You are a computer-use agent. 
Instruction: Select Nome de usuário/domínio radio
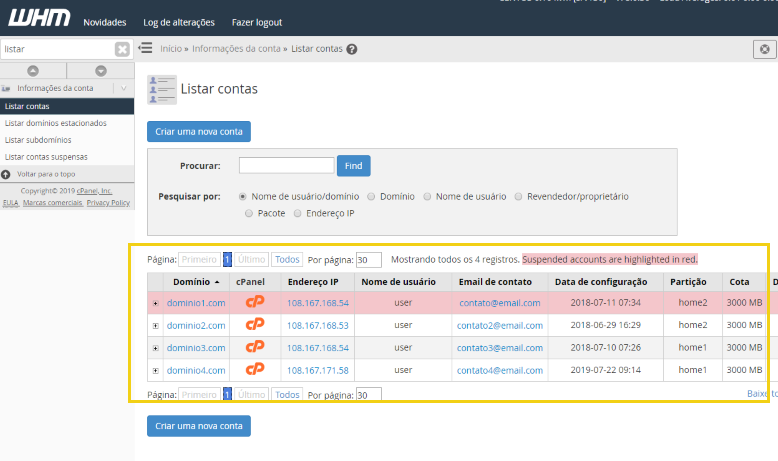243,197
